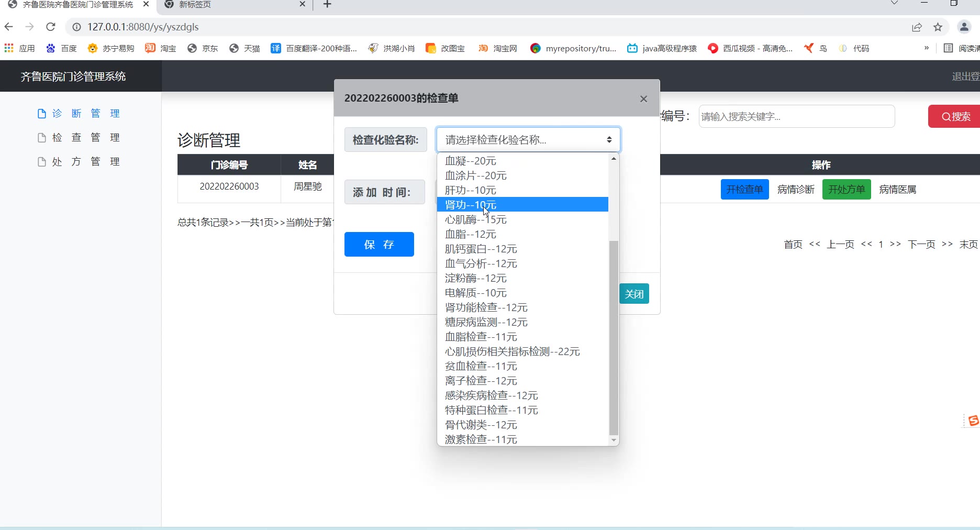Show more bookmarks with the overflow chevron
Image resolution: width=980 pixels, height=530 pixels.
tap(926, 48)
